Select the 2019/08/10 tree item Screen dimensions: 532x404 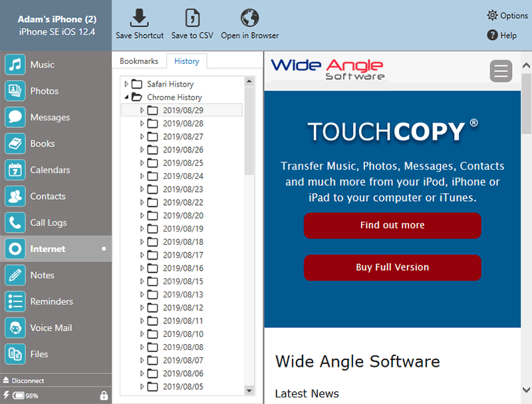pyautogui.click(x=183, y=334)
